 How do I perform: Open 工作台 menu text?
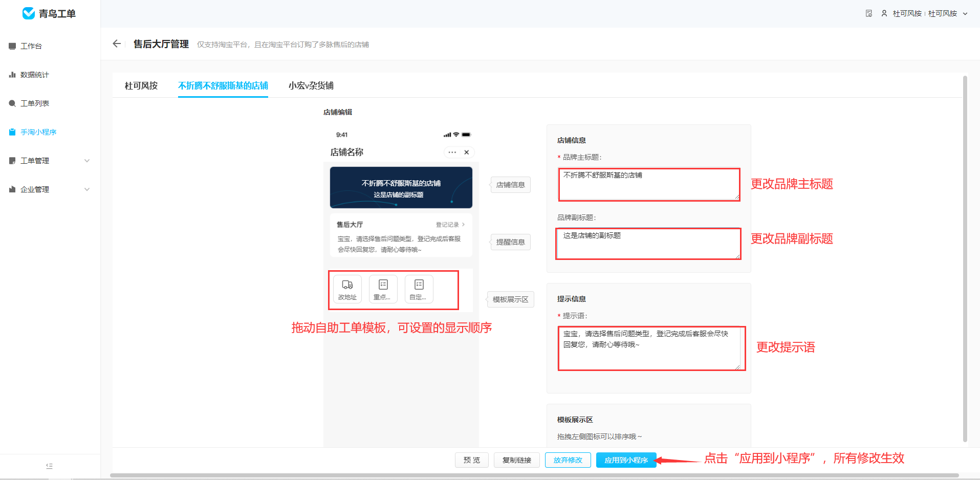click(x=31, y=46)
